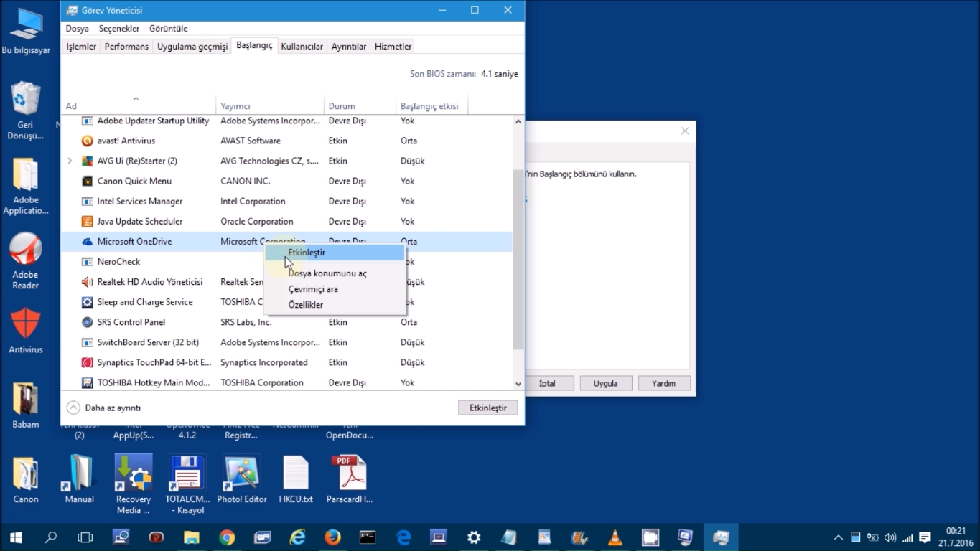Viewport: 980px width, 551px height.
Task: Select the Adobe Reader desktop icon
Action: pyautogui.click(x=26, y=261)
